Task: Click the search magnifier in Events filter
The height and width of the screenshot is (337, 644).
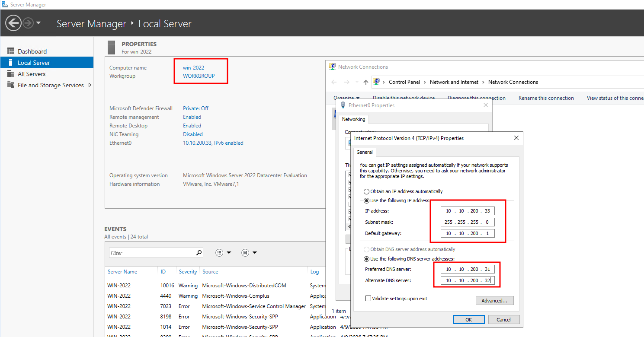Action: (x=199, y=253)
